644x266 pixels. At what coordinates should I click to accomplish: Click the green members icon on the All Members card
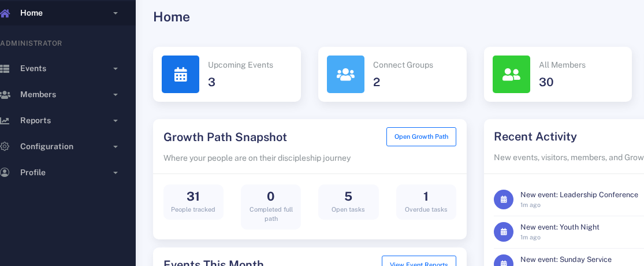(511, 75)
